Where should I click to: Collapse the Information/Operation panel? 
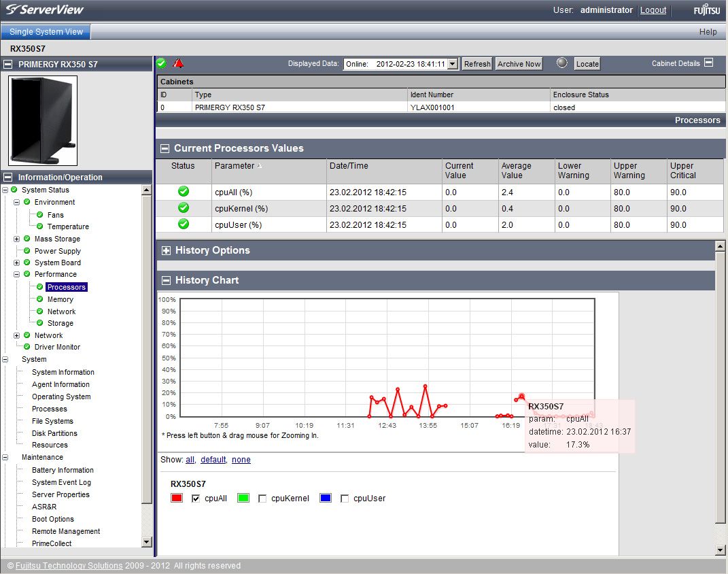tap(8, 177)
